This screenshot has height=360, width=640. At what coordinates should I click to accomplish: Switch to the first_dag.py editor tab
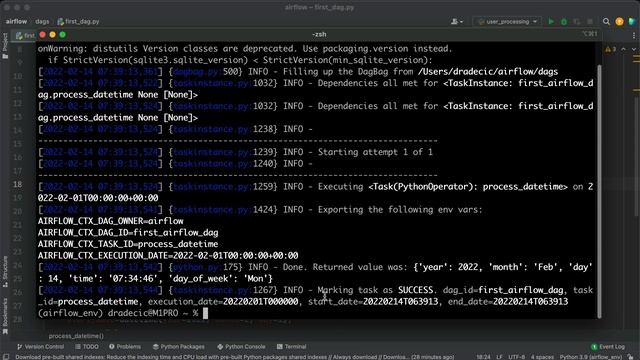(x=25, y=36)
